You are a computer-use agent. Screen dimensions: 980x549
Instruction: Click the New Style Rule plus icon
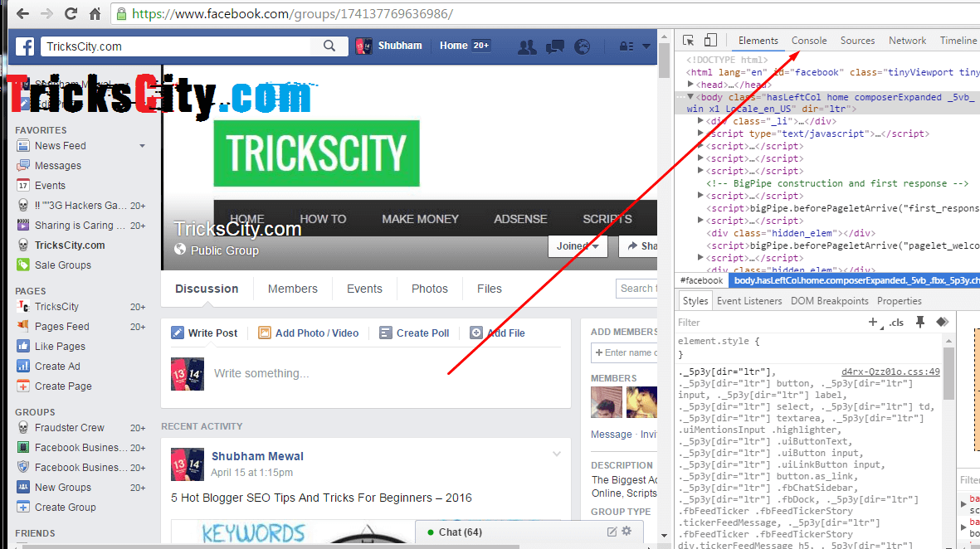(x=873, y=323)
